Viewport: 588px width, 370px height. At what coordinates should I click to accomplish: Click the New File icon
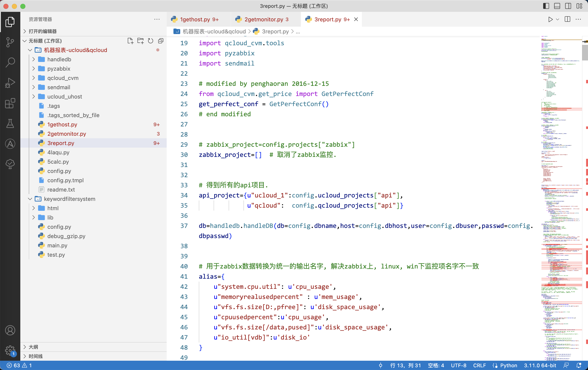coord(130,41)
